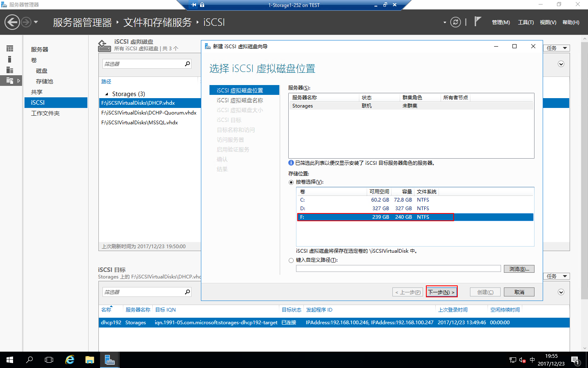Select the 键入自定义路径 radio button

pos(291,260)
